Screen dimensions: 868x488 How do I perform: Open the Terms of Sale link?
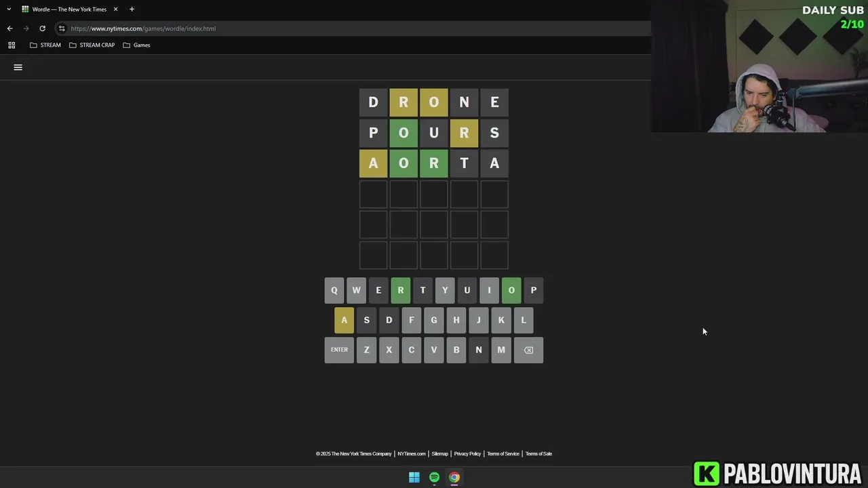538,453
